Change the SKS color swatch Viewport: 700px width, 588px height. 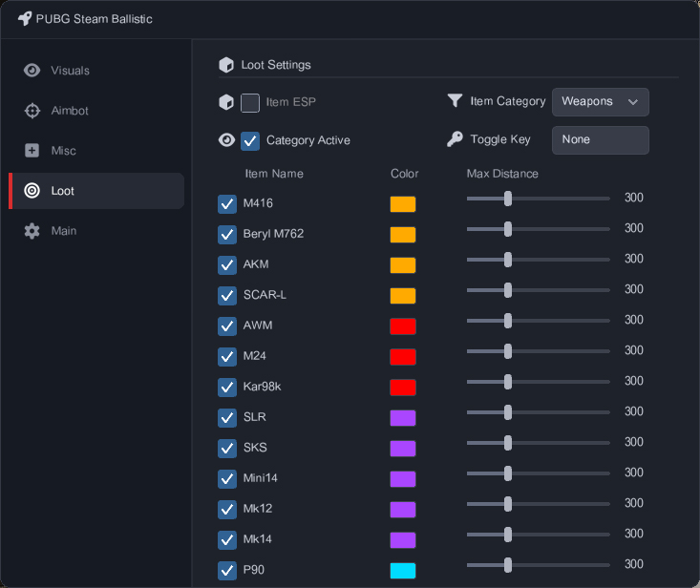[x=403, y=449]
